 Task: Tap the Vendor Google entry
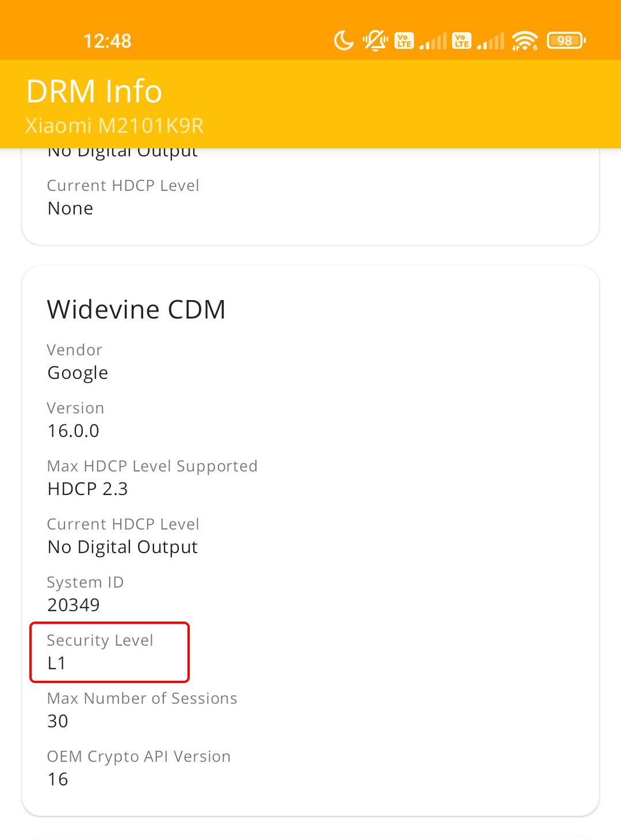pyautogui.click(x=78, y=362)
